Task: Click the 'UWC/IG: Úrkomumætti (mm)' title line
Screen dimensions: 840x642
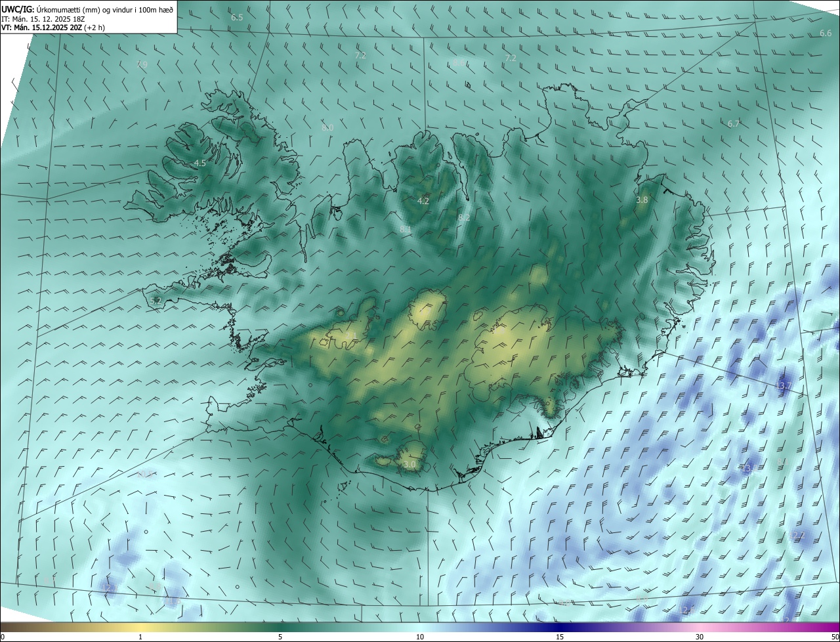Action: pos(87,9)
